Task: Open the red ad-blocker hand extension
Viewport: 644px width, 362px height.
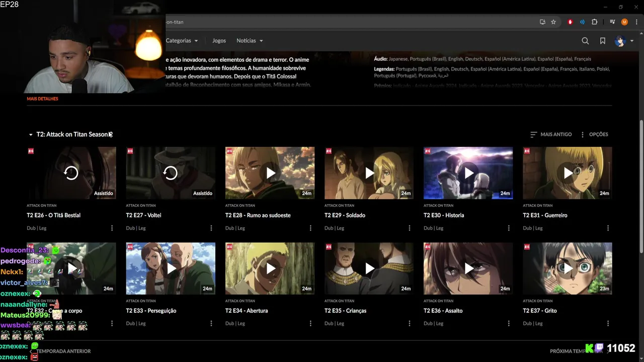Action: (x=570, y=22)
